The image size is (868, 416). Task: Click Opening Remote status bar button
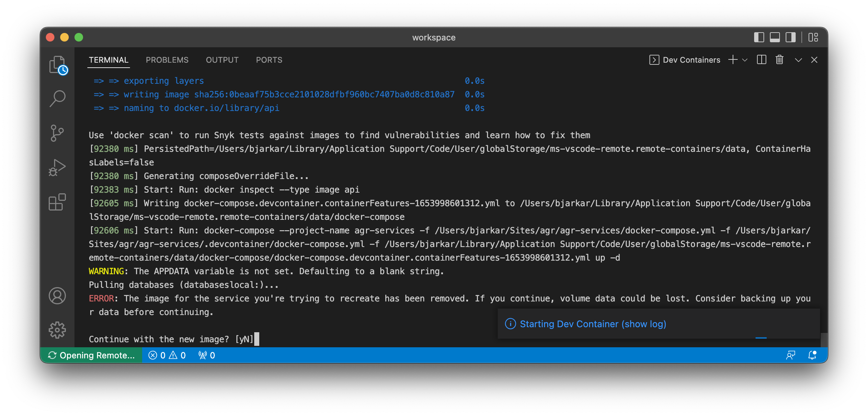point(92,355)
